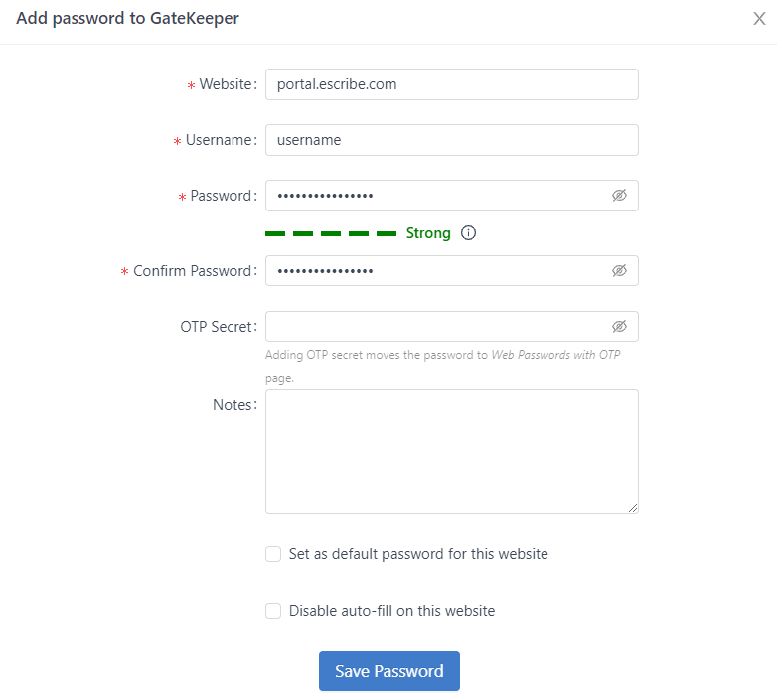The image size is (777, 700).
Task: Click the Notes field label
Action: coord(233,405)
